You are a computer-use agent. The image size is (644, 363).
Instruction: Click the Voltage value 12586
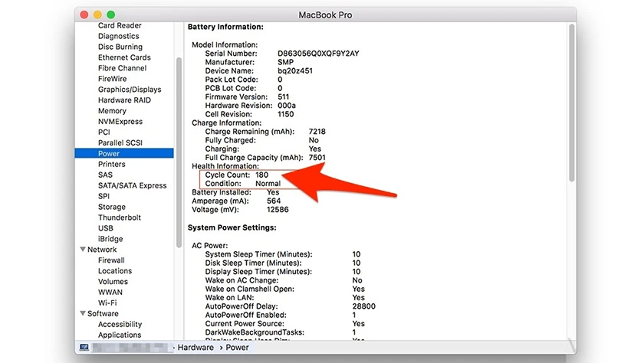click(x=278, y=210)
